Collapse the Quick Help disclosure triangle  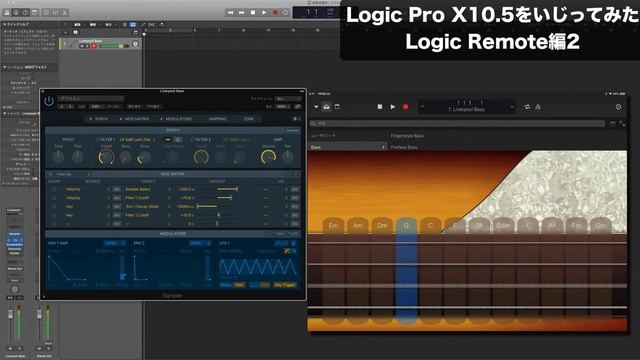[4, 24]
